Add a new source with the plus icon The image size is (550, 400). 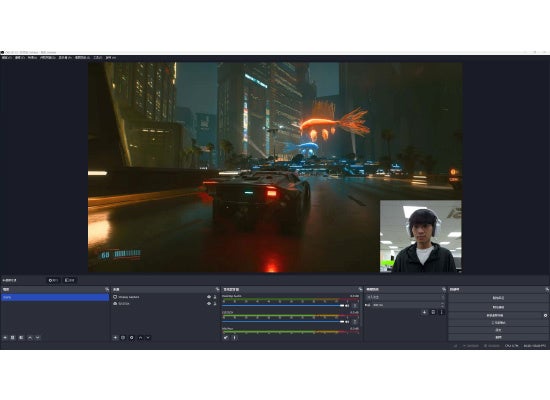pos(115,338)
